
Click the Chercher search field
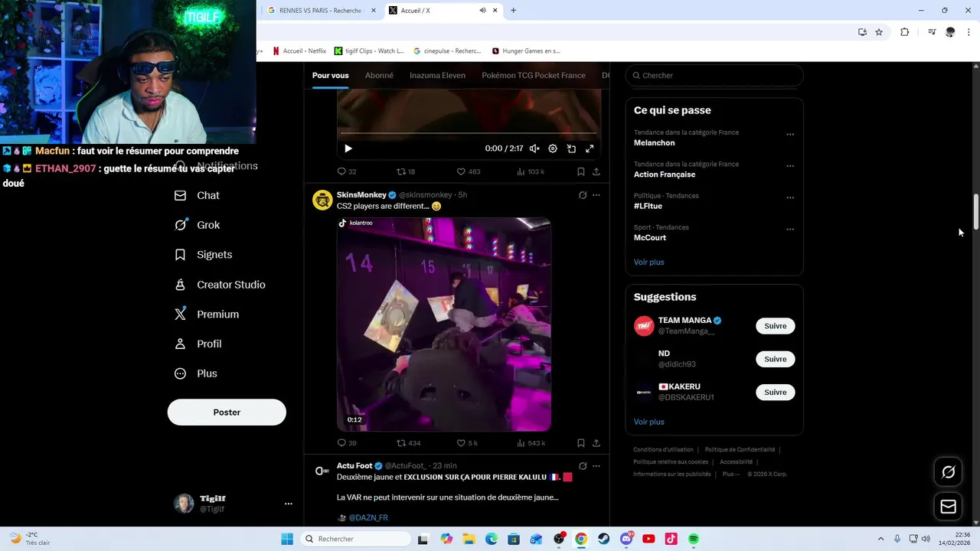pos(714,75)
